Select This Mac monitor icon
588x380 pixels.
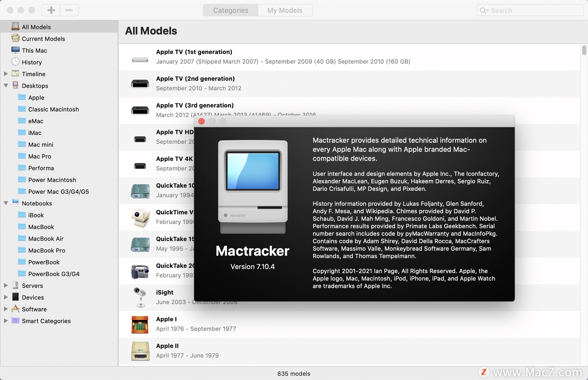[x=15, y=50]
